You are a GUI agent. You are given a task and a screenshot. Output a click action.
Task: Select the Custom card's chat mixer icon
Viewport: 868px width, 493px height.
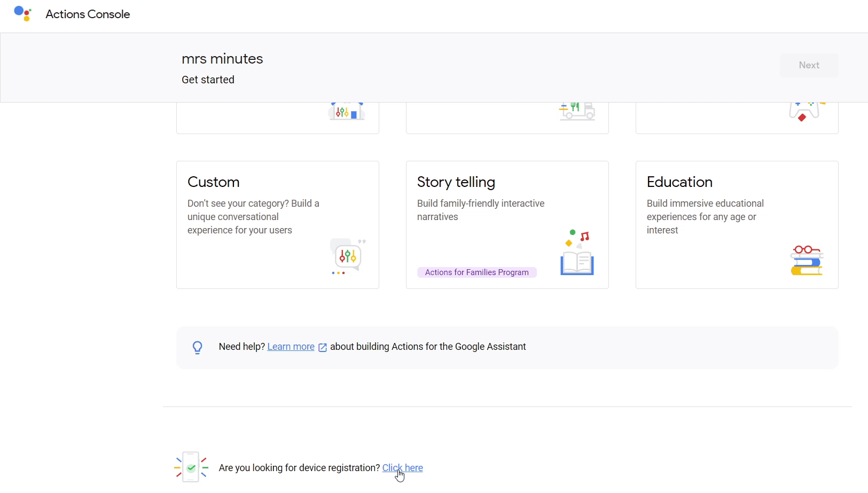click(347, 256)
